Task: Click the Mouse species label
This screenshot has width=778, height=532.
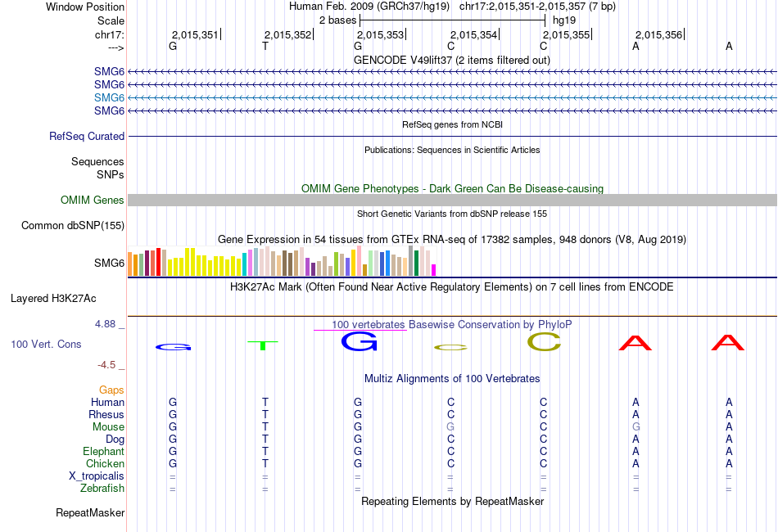Action: pyautogui.click(x=108, y=427)
